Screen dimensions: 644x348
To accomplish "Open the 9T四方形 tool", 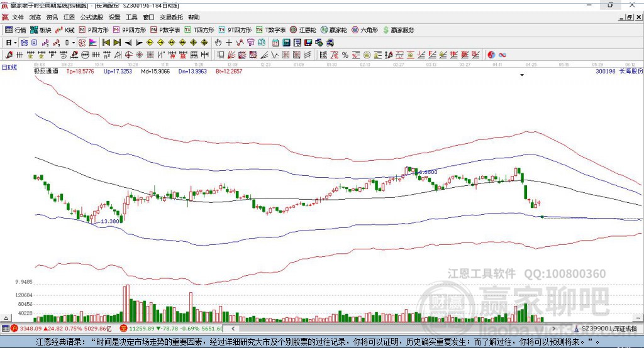I will click(x=235, y=30).
